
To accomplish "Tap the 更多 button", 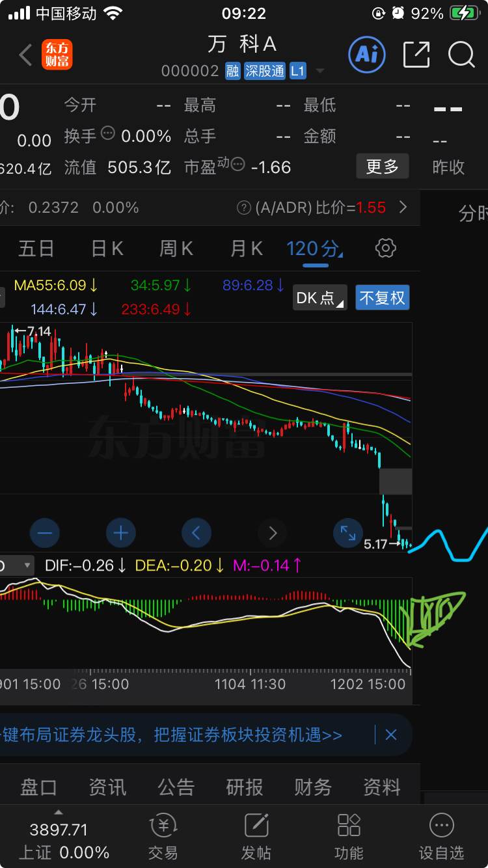I will (383, 167).
